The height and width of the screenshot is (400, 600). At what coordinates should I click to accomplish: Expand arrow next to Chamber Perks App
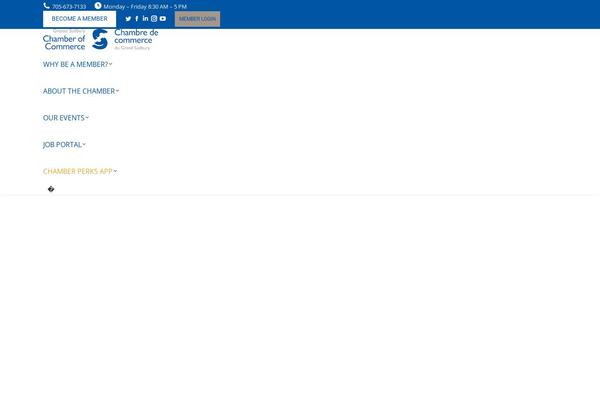[x=115, y=171]
